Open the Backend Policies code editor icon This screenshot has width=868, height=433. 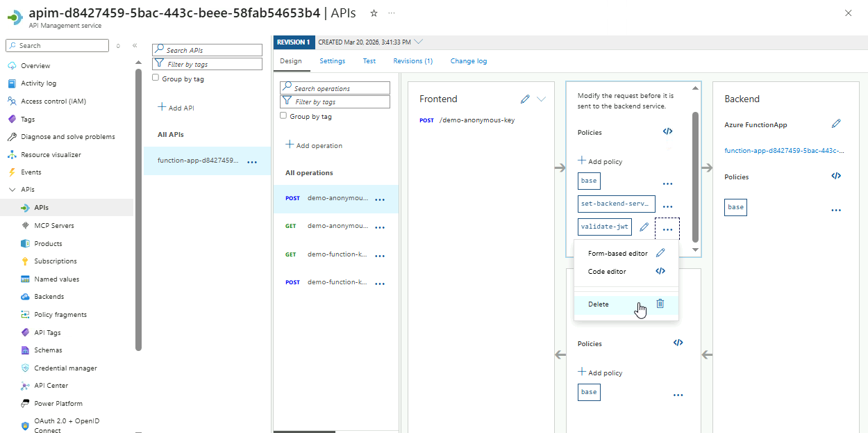tap(836, 177)
